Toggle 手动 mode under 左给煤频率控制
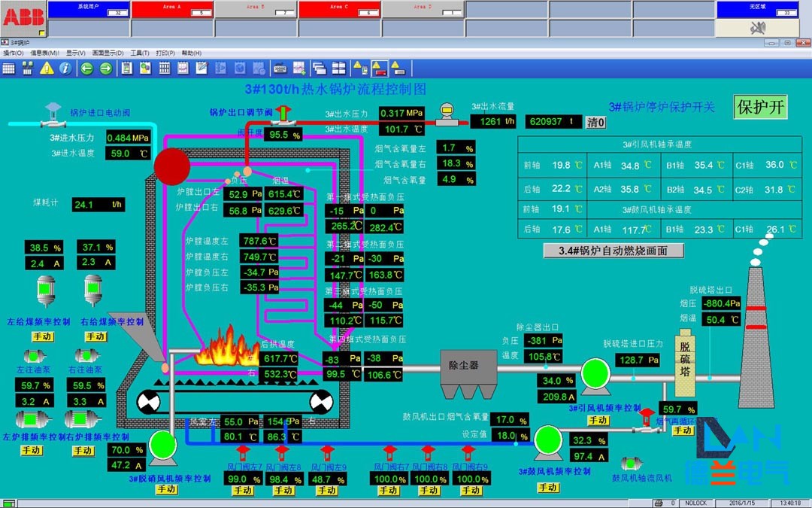Screen dimensions: 812x508 (x=41, y=336)
